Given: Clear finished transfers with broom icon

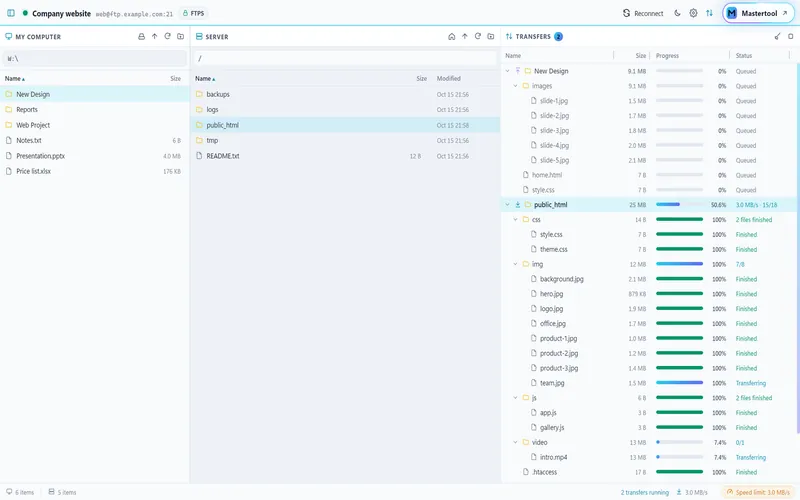Looking at the screenshot, I should pyautogui.click(x=778, y=36).
